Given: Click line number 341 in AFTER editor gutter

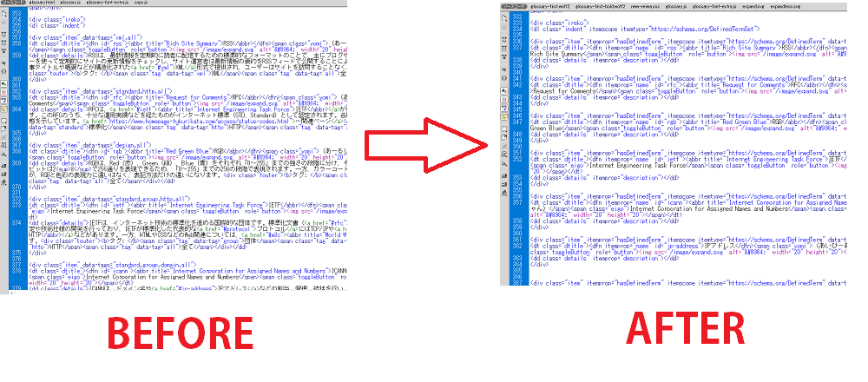Looking at the screenshot, I should tap(519, 78).
